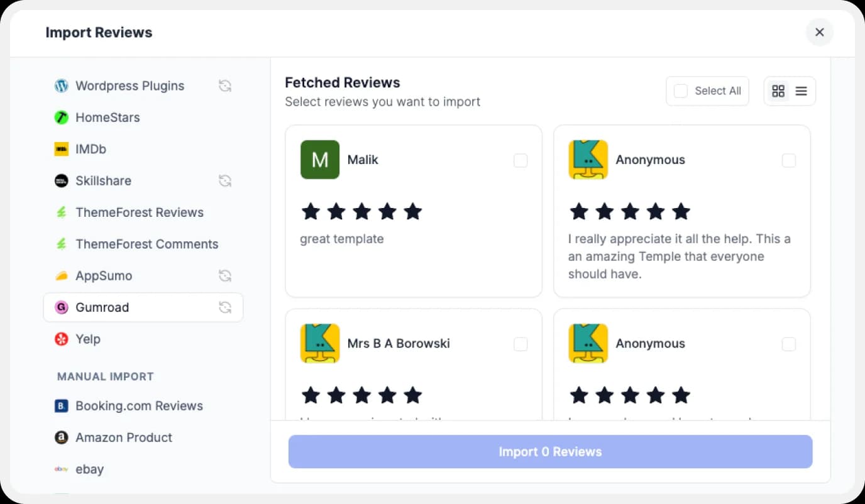Select the Wordpress Plugins source icon
The height and width of the screenshot is (504, 865).
[x=61, y=85]
